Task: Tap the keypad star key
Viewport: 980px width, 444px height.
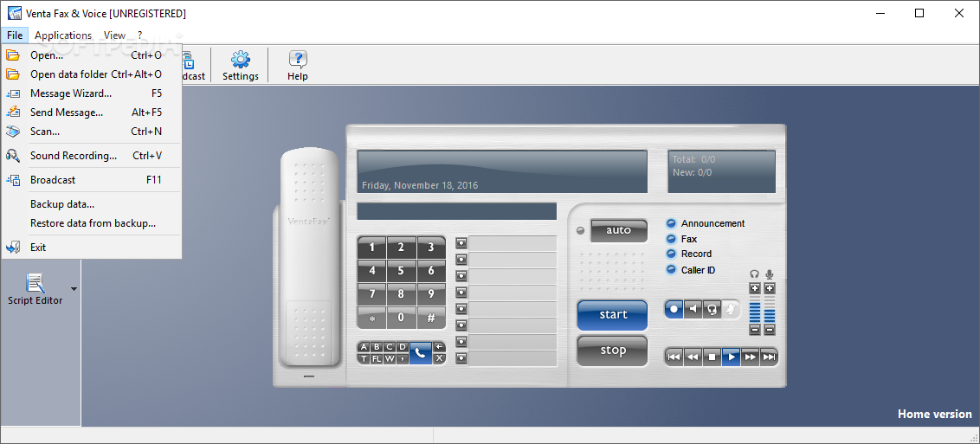Action: point(372,318)
